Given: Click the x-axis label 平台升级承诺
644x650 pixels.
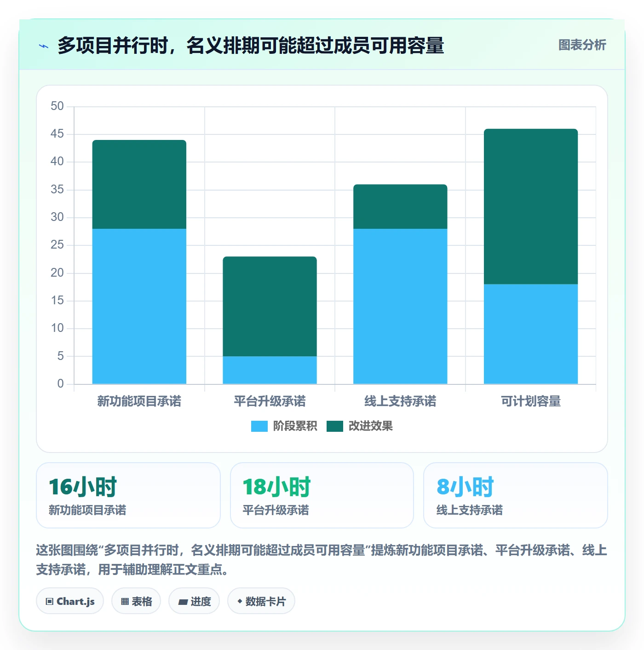Looking at the screenshot, I should pos(270,401).
